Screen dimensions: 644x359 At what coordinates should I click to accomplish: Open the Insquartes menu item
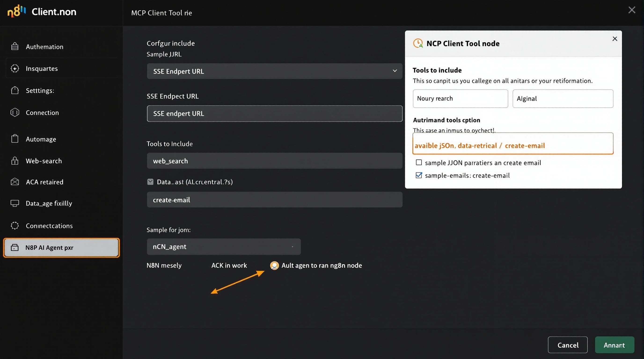point(62,68)
